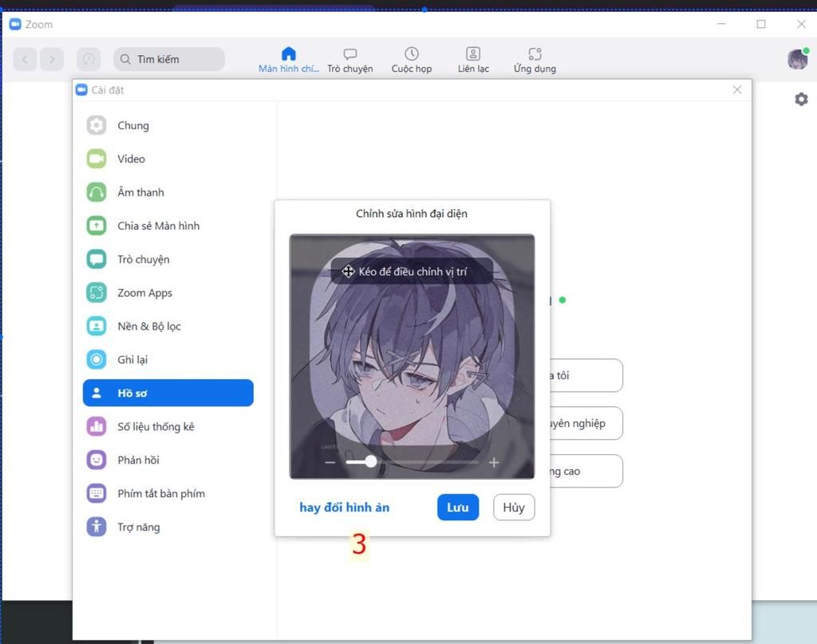This screenshot has height=644, width=817.
Task: Maximize the Zoom main window
Action: pos(761,24)
